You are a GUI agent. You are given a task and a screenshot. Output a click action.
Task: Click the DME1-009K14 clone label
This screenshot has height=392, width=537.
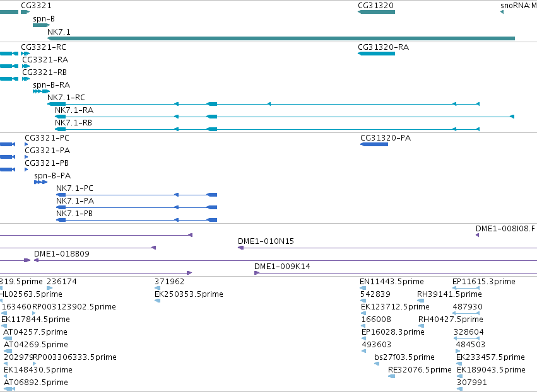coord(282,266)
